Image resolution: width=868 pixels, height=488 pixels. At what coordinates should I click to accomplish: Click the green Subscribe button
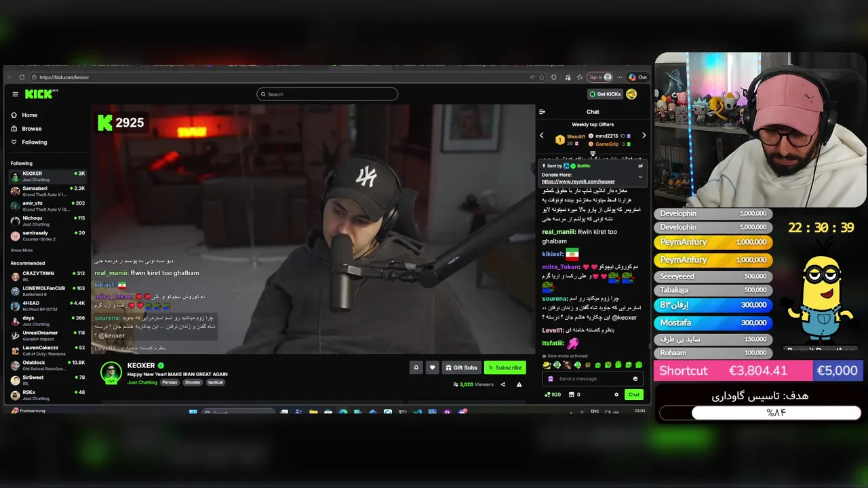[505, 367]
